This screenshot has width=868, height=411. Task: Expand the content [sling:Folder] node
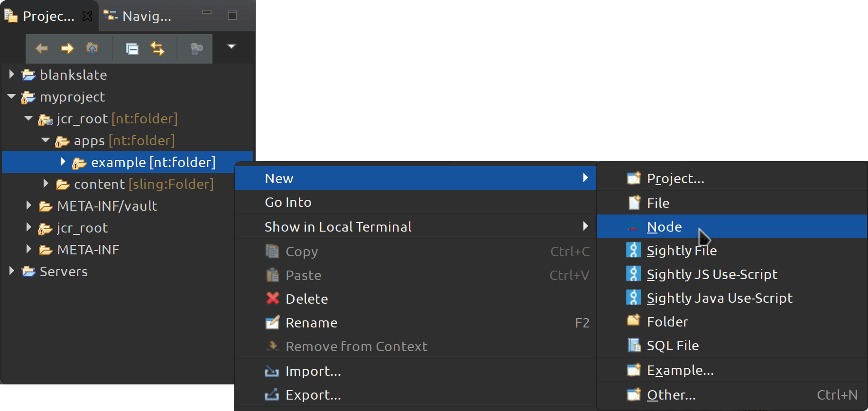[x=46, y=184]
